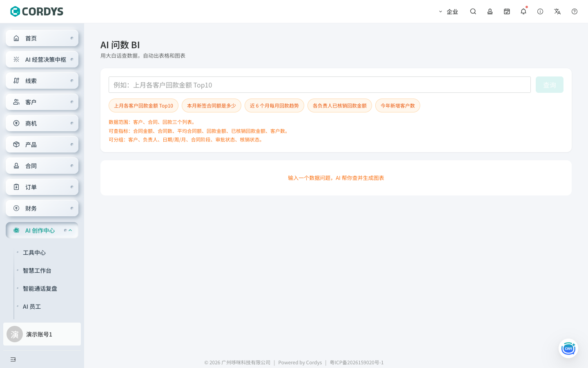Open the calendar check icon
The image size is (588, 368).
(x=507, y=11)
